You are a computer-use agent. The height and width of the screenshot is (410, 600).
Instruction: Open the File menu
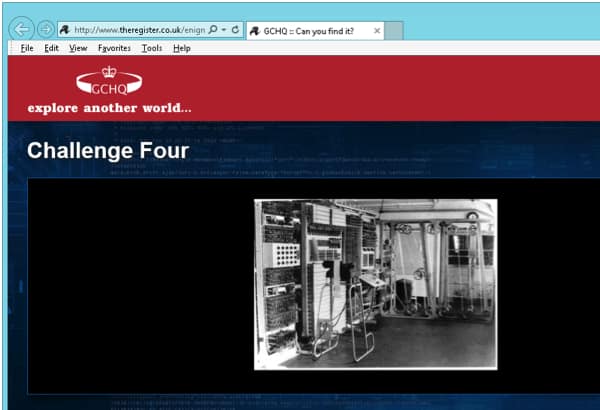pos(27,48)
